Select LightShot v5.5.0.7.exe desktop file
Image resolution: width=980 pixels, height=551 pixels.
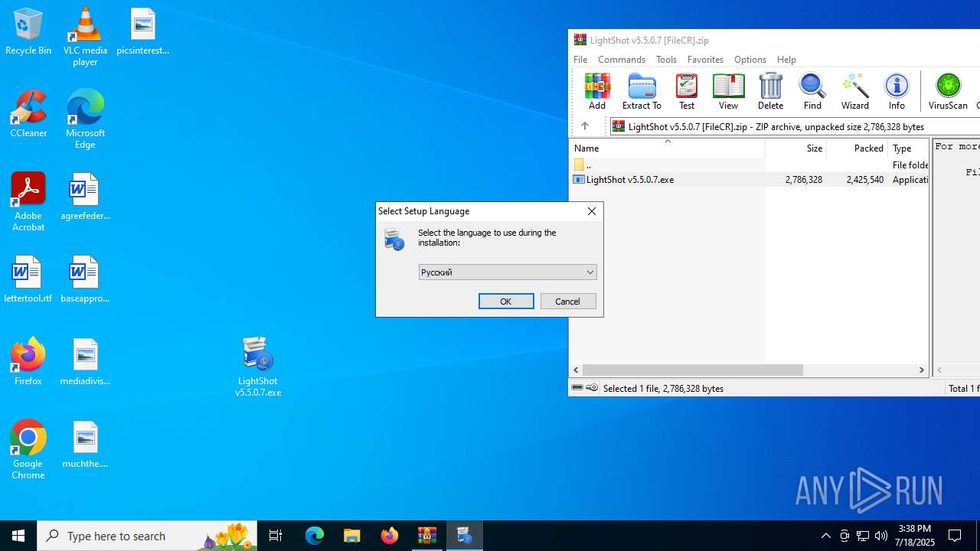[258, 367]
